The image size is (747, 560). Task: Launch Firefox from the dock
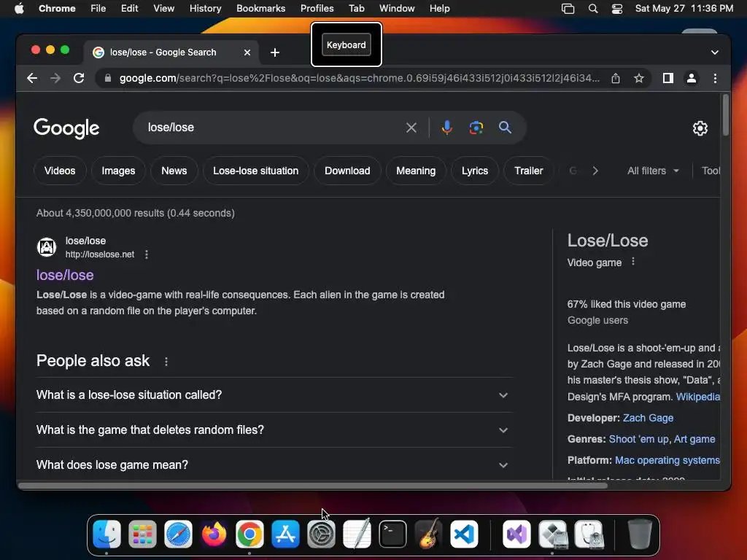[214, 534]
